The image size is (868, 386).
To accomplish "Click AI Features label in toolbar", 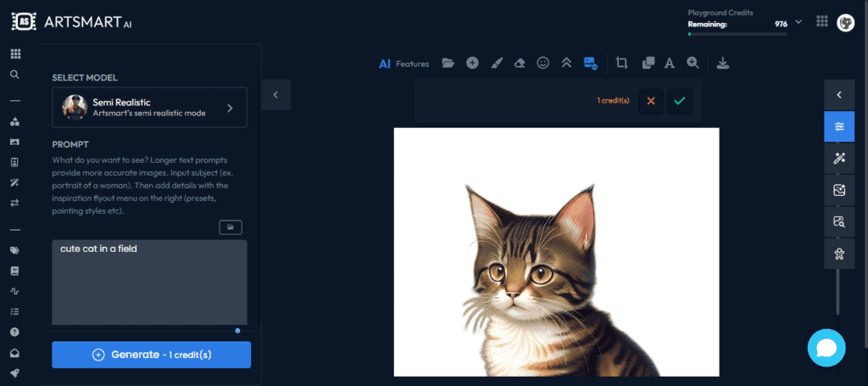I will [x=404, y=64].
